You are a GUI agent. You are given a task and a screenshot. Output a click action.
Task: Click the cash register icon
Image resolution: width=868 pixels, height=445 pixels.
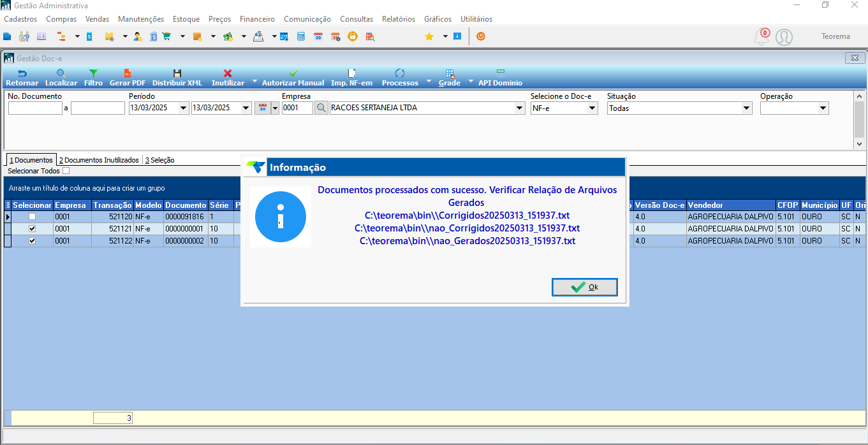click(x=258, y=36)
